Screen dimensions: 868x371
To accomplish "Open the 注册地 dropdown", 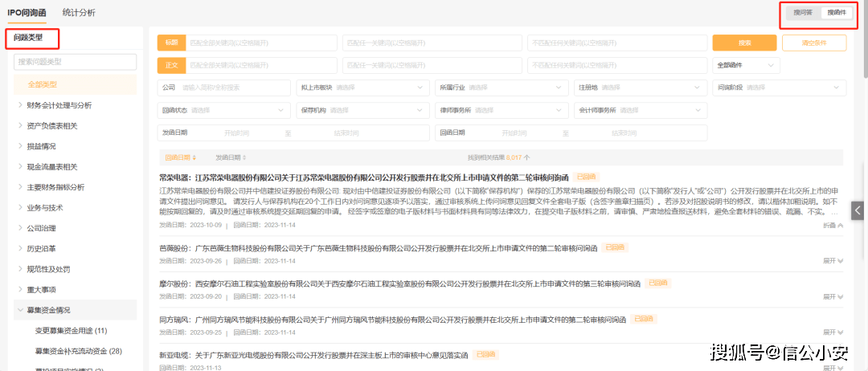I will point(641,88).
